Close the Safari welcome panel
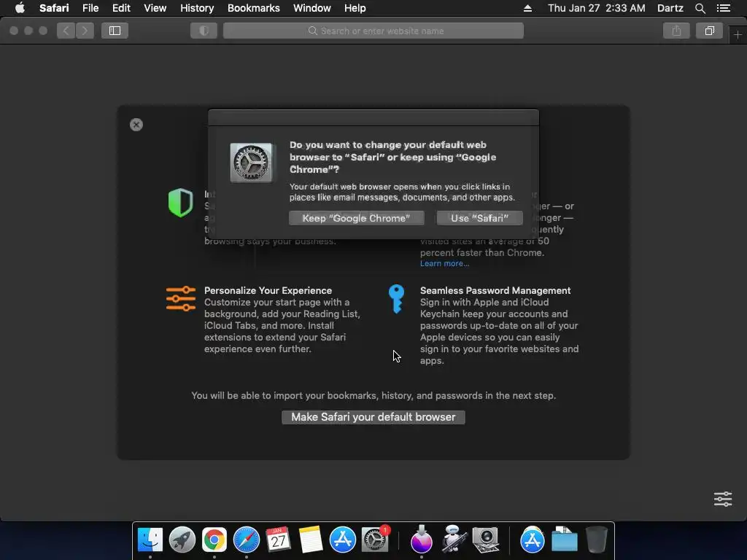747x560 pixels. pyautogui.click(x=136, y=125)
